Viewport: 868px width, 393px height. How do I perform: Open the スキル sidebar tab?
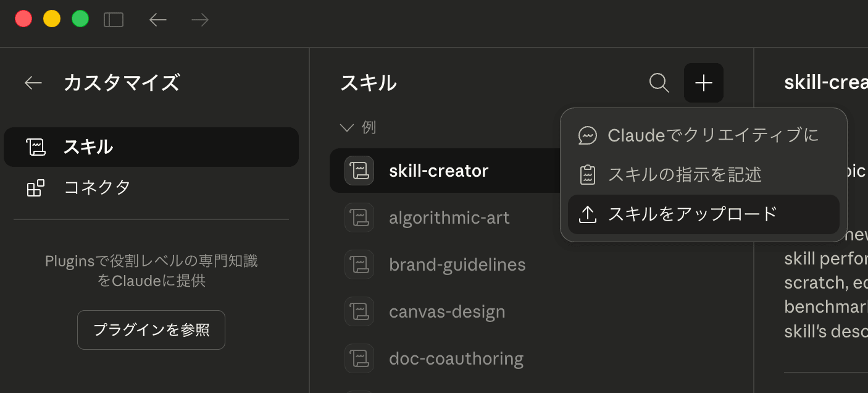point(151,147)
